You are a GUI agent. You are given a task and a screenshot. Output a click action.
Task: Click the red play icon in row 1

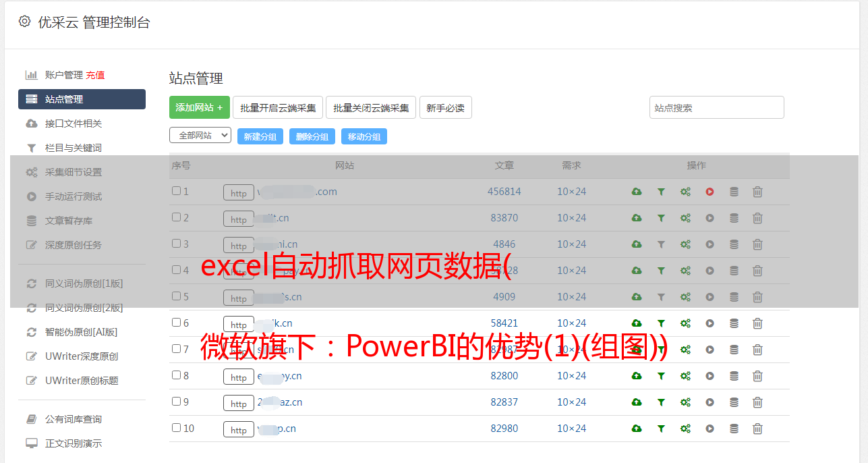710,192
